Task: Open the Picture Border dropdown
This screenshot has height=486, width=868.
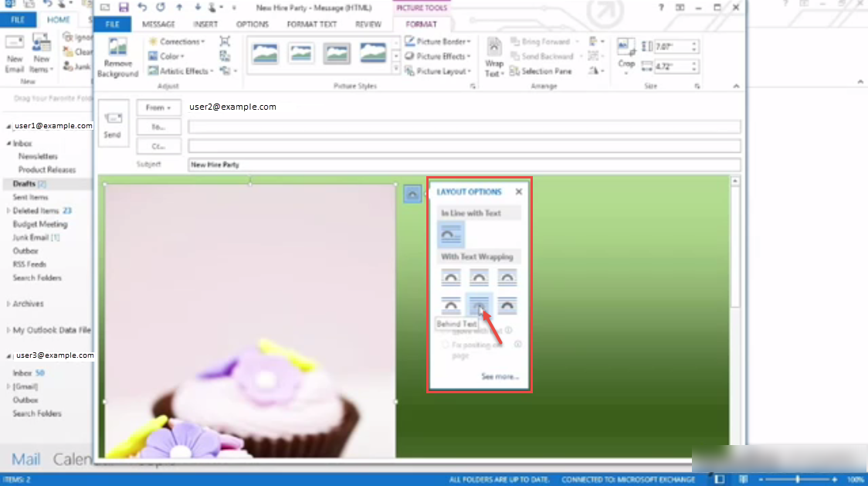Action: 438,42
